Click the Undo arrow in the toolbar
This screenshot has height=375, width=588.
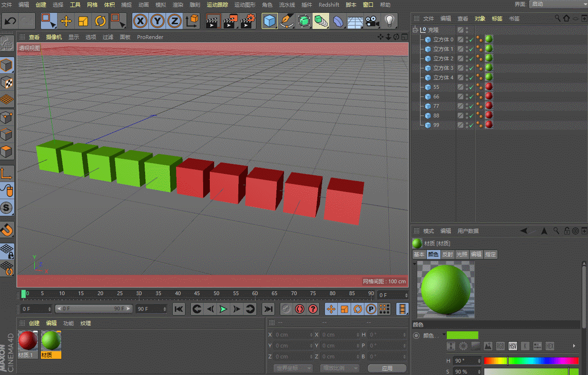[x=10, y=21]
